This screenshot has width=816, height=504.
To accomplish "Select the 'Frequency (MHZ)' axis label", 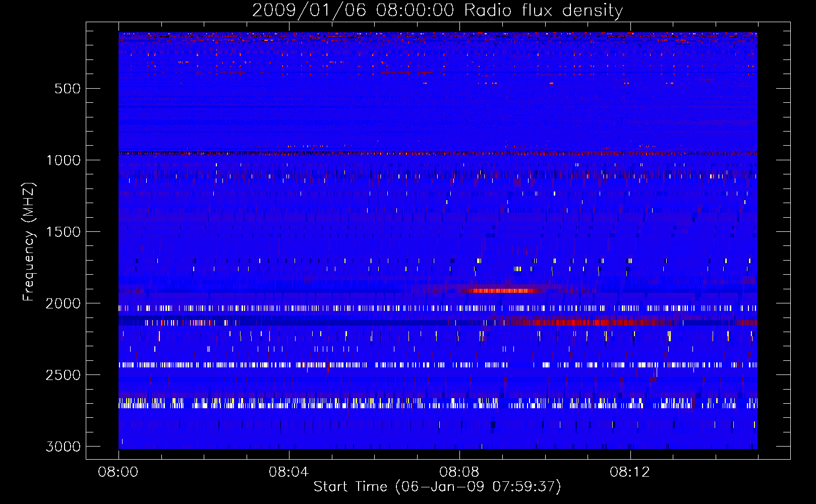I will click(x=29, y=242).
